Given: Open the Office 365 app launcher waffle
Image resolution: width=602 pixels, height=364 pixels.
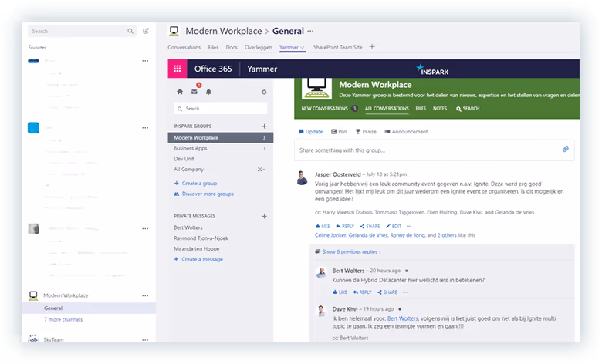Looking at the screenshot, I should 178,69.
